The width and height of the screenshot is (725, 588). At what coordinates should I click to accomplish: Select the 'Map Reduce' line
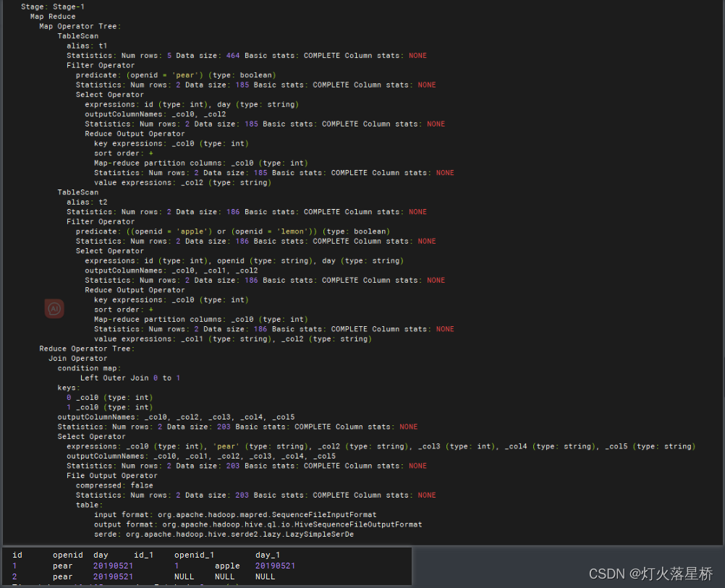point(53,17)
